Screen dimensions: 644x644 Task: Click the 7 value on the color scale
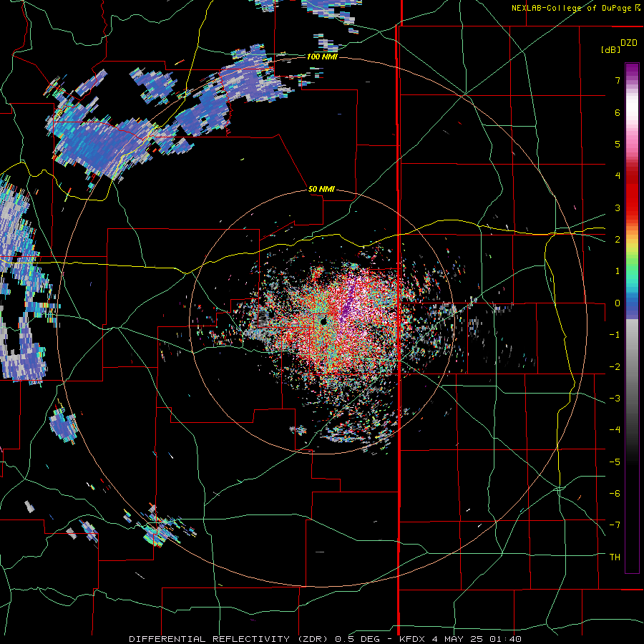tap(618, 80)
